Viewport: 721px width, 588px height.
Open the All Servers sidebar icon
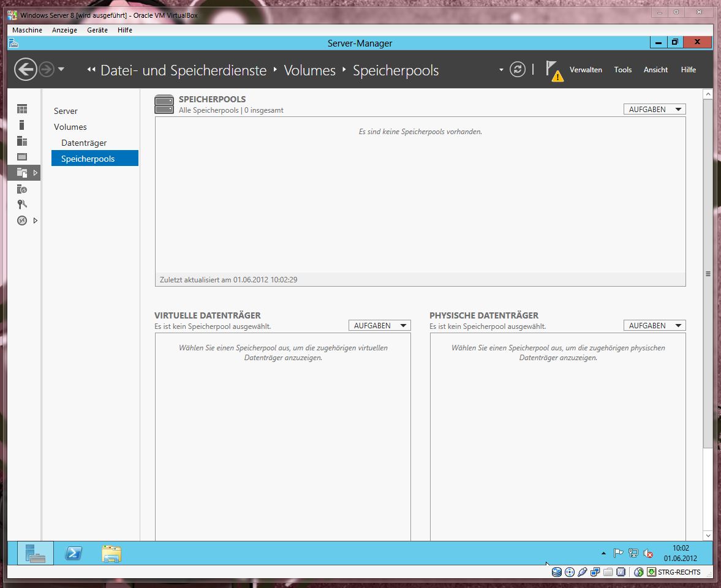point(22,141)
